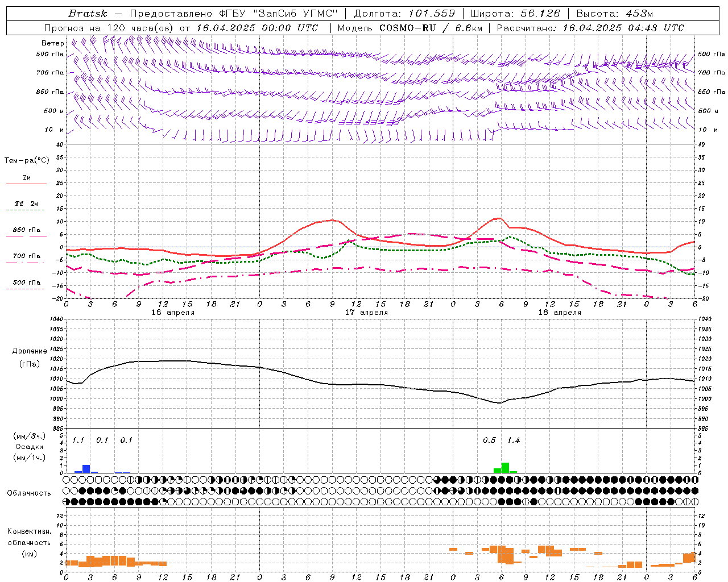Click dashed line sample under 'Td 2м'

tap(25, 210)
